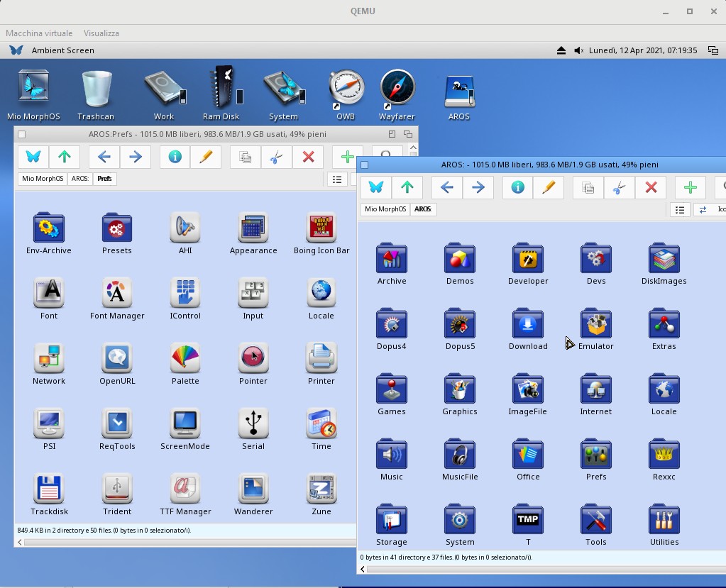The image size is (726, 588).
Task: Open the Visualizza menu
Action: tap(101, 33)
